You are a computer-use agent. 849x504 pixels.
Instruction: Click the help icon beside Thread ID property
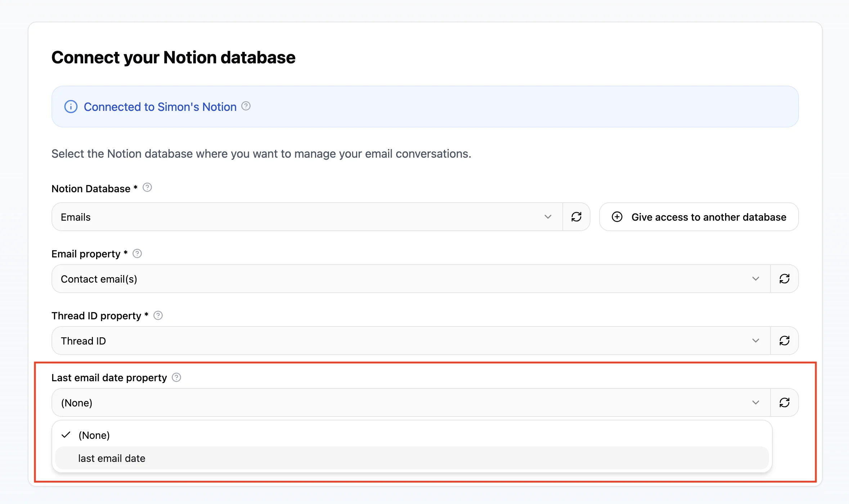coord(158,315)
